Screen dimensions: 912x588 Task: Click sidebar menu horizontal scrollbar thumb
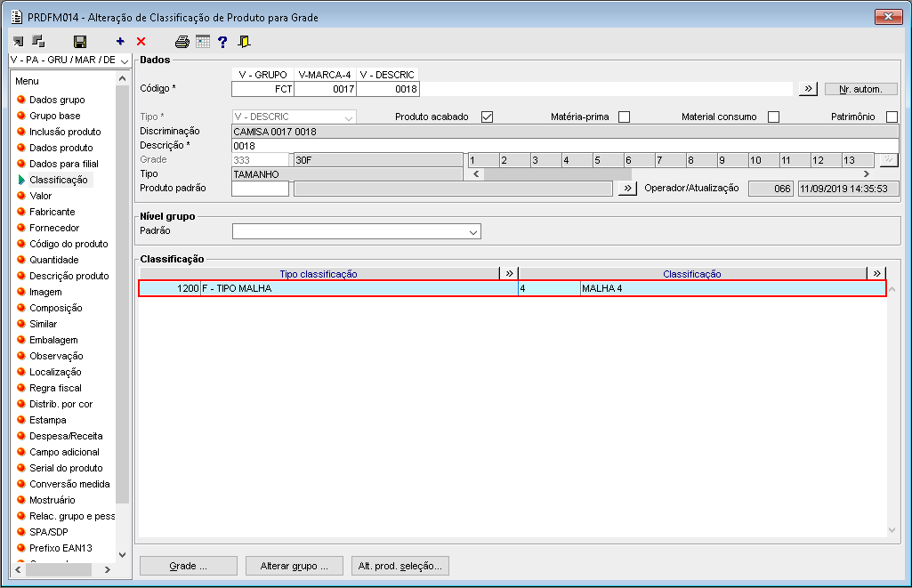[59, 570]
